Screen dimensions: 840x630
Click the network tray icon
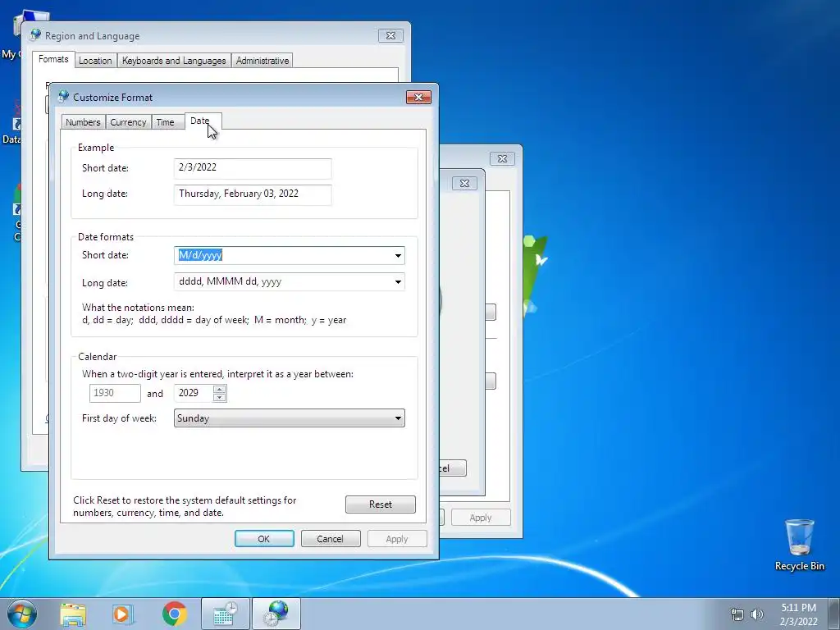pos(737,614)
